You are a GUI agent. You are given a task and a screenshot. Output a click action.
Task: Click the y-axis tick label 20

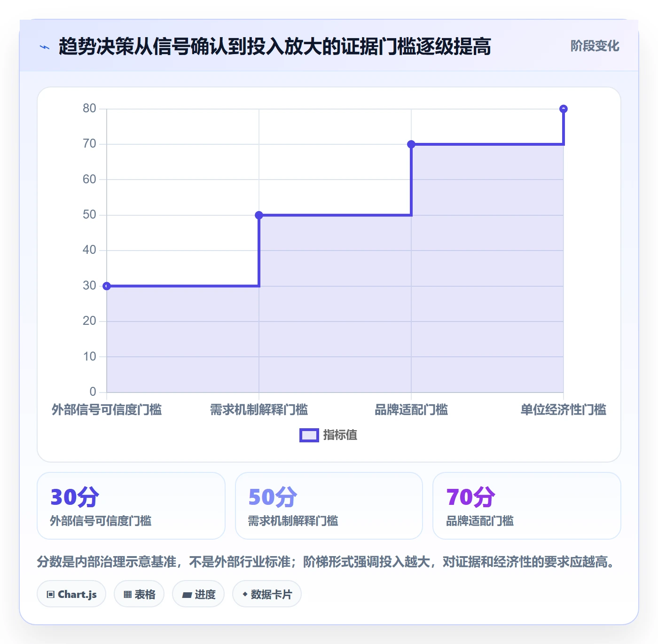point(89,321)
